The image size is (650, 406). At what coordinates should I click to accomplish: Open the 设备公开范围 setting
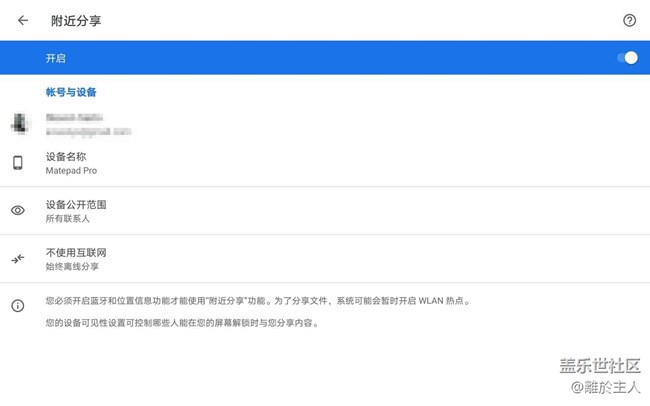[76, 205]
